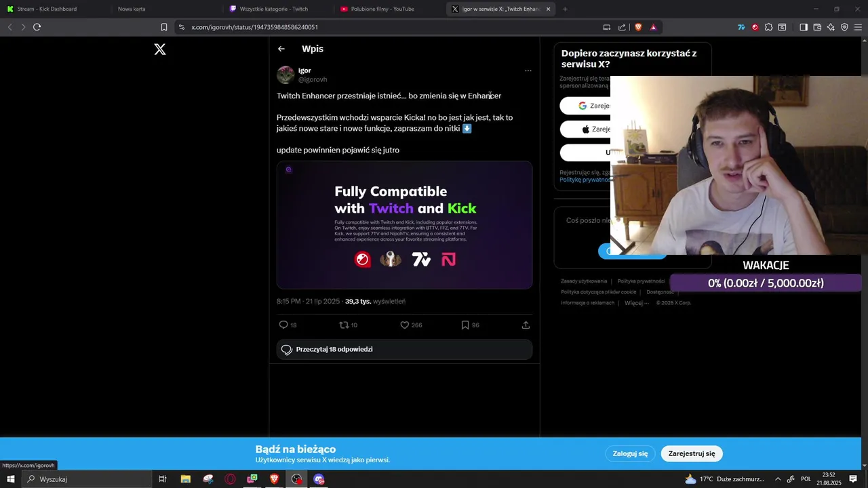Click the WAKACJE donation goal bar

coord(766,283)
